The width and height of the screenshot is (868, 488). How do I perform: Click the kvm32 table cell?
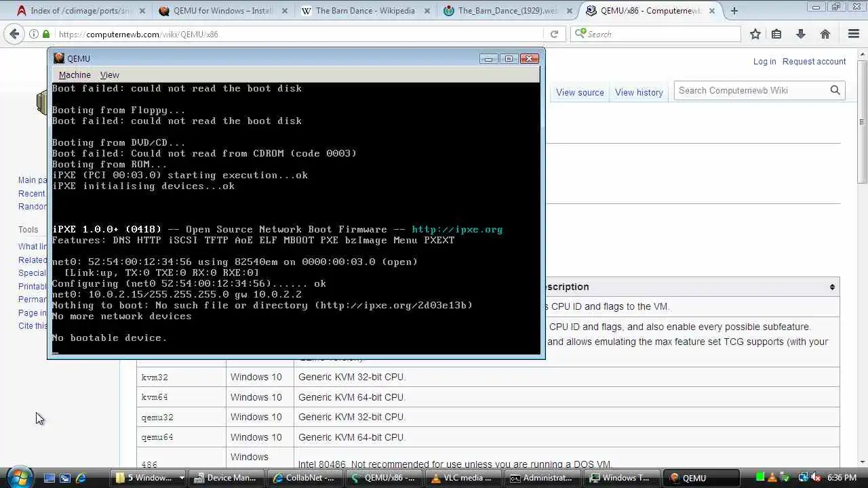(x=181, y=378)
